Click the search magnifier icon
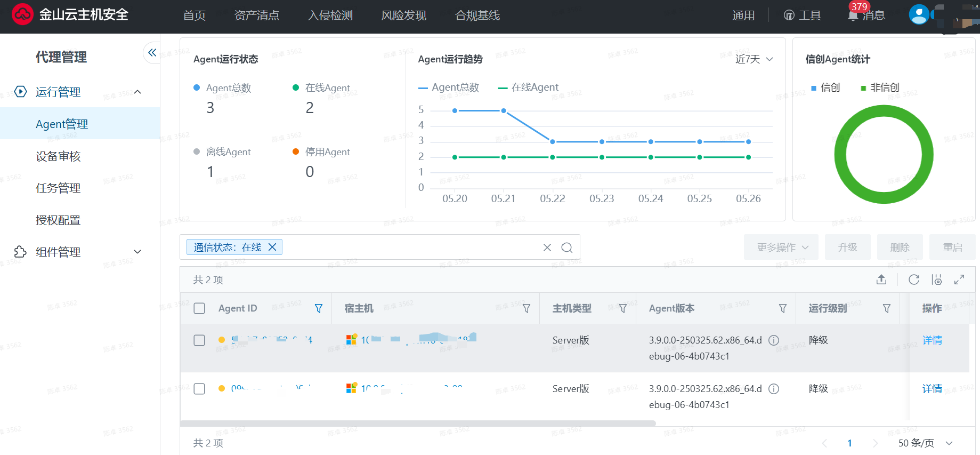The width and height of the screenshot is (980, 455). pos(567,248)
